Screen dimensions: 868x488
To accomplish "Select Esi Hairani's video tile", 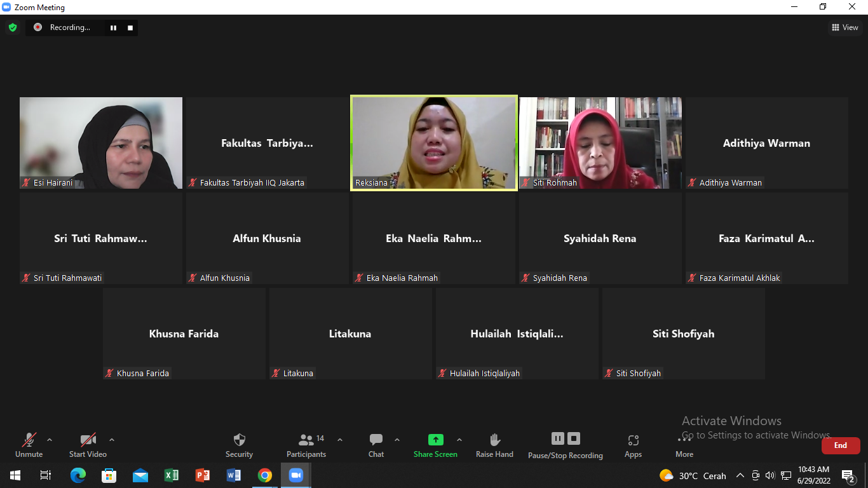I will point(101,143).
